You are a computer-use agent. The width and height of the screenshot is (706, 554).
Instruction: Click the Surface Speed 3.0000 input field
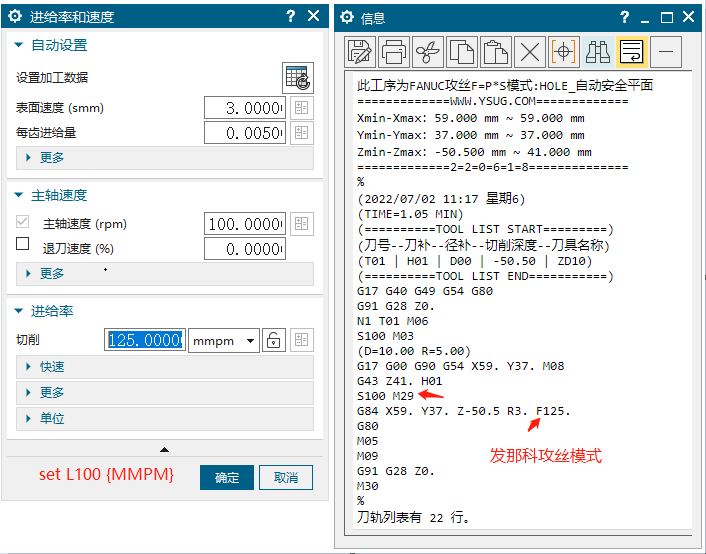click(x=245, y=108)
